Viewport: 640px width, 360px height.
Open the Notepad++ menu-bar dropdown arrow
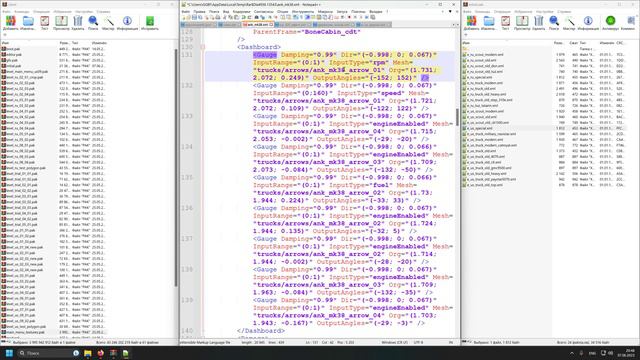450,12
